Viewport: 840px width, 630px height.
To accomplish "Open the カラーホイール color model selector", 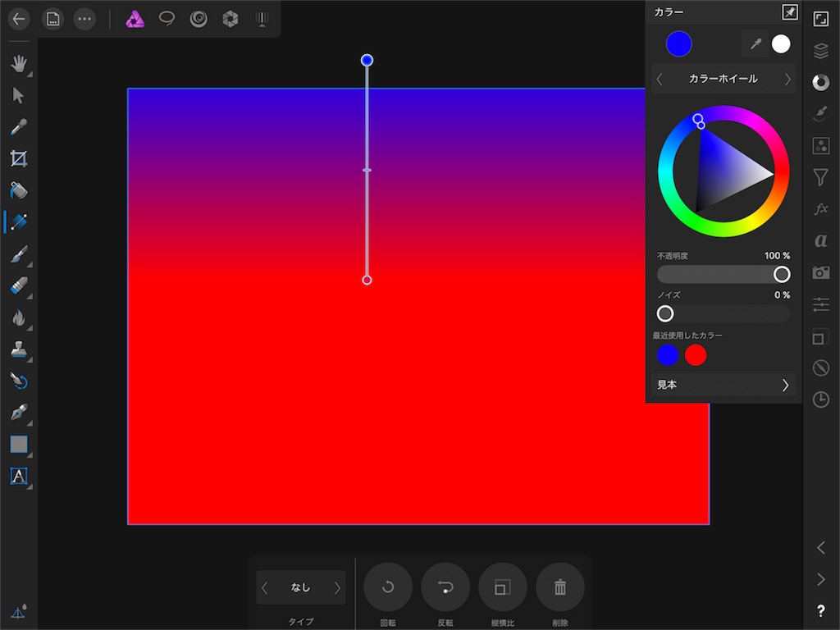I will [724, 79].
